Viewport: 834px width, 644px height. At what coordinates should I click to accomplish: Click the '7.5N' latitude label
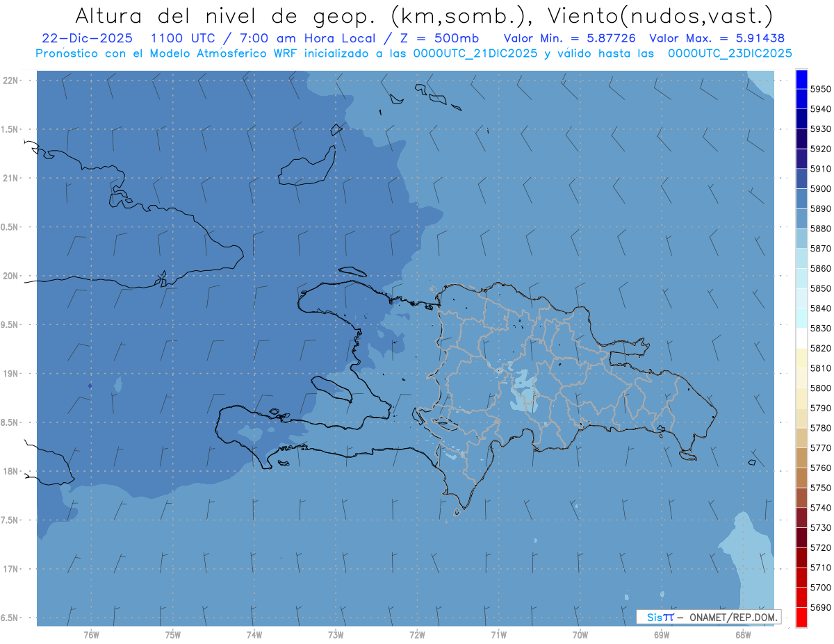10,520
